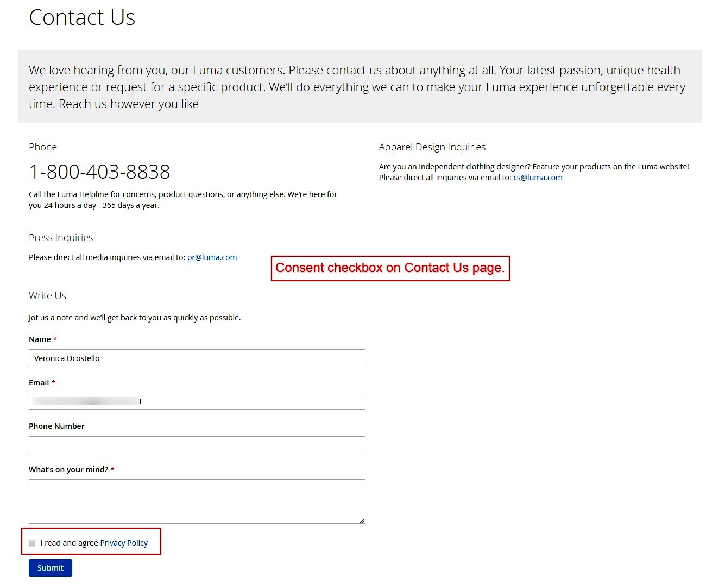Click the 1-800-403-8838 helpline number
725x588 pixels.
(x=99, y=172)
